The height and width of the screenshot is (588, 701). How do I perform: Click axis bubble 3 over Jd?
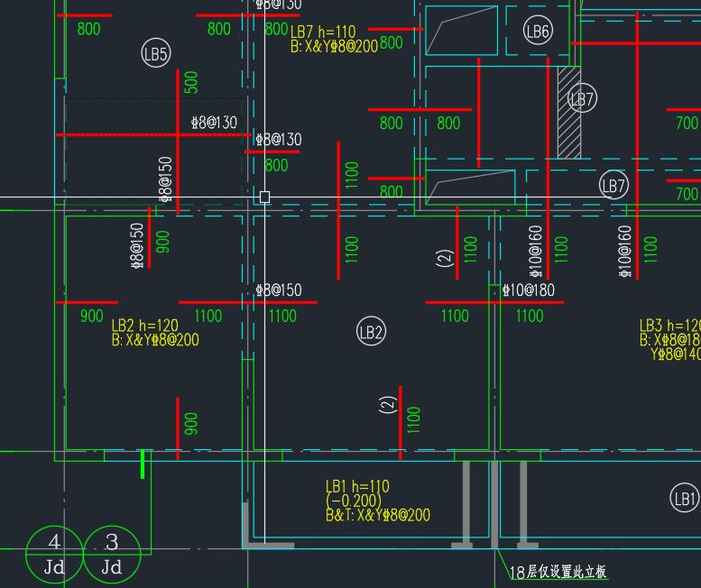pos(112,555)
